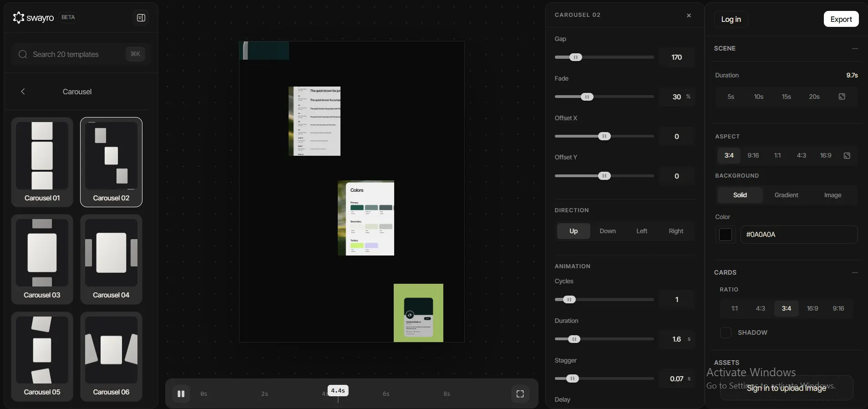Click the animation Cycles slider handle
Screen dimensions: 868x409
pos(569,300)
